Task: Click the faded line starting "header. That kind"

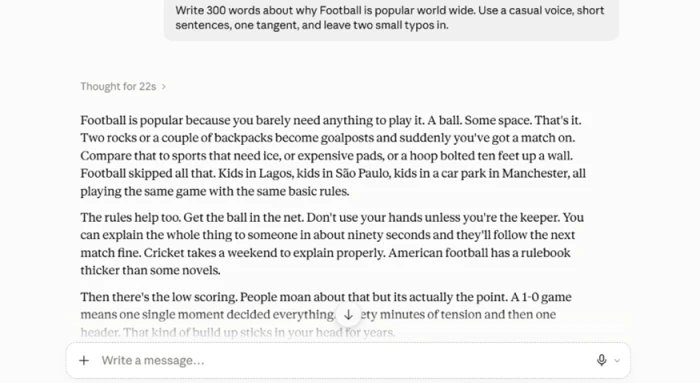Action: pos(238,332)
